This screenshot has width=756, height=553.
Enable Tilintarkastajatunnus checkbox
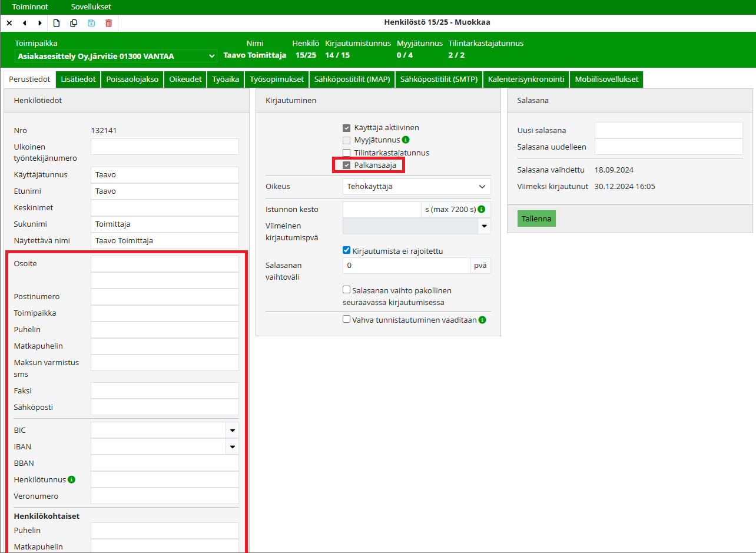tap(347, 153)
